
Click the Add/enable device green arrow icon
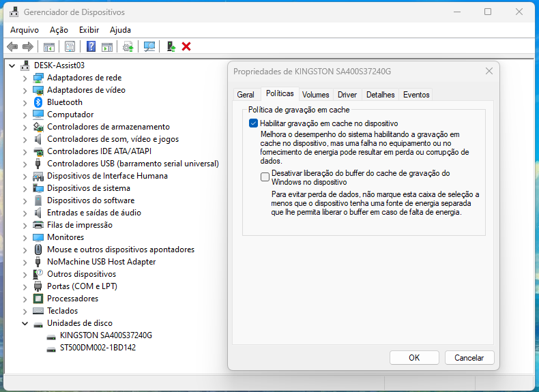(171, 47)
